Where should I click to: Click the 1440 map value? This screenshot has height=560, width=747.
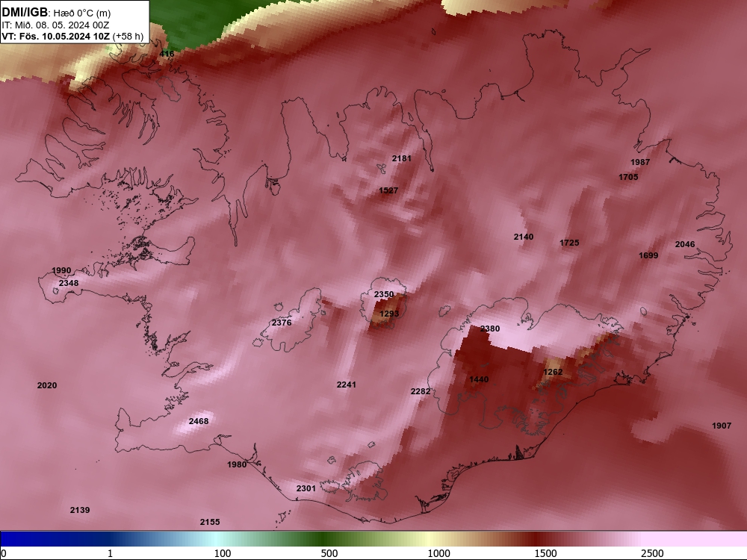pyautogui.click(x=479, y=379)
